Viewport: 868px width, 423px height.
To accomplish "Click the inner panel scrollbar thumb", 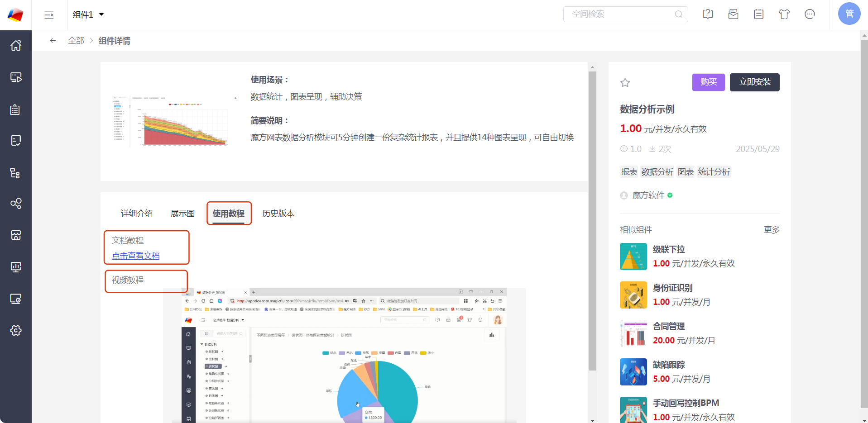I will pyautogui.click(x=592, y=221).
